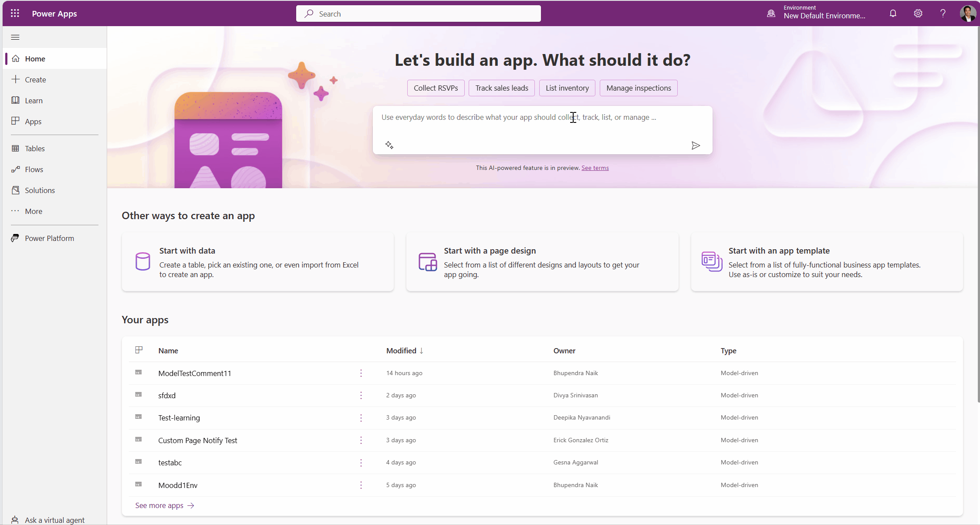The width and height of the screenshot is (980, 525).
Task: Open the Tables section in the sidebar
Action: click(34, 148)
